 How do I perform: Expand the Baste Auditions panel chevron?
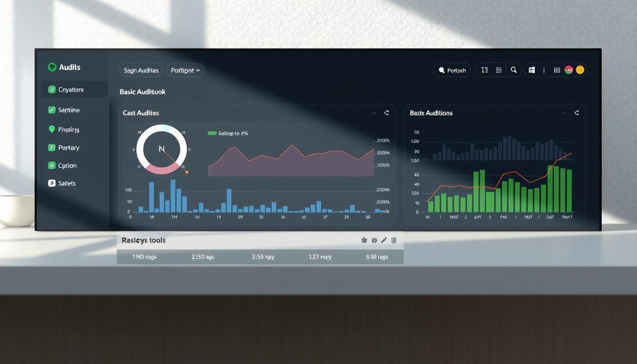564,113
